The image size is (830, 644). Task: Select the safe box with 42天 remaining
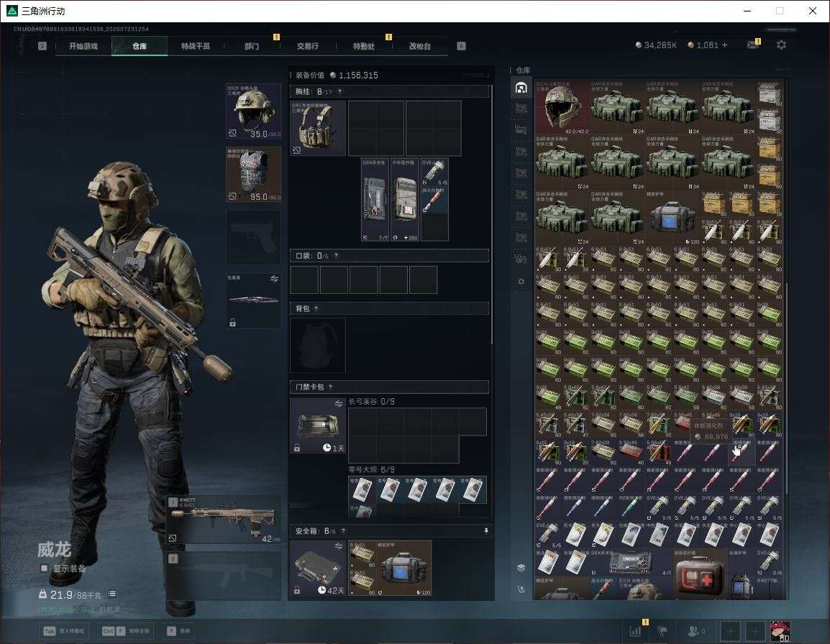tap(318, 568)
